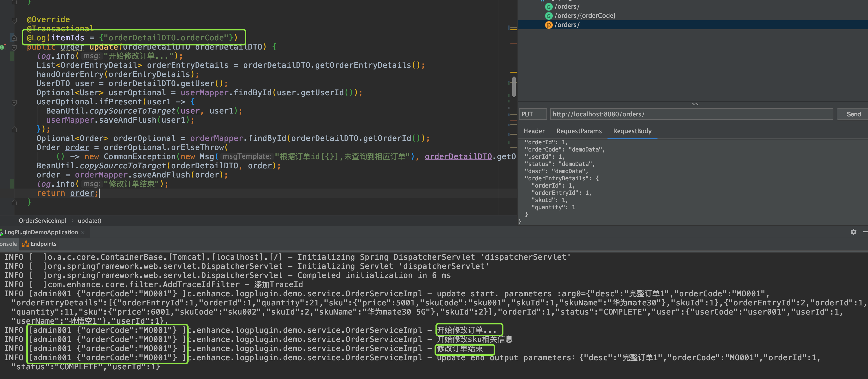Click the GET icon beside the first /orders/ endpoint
This screenshot has height=379, width=868.
tap(549, 7)
